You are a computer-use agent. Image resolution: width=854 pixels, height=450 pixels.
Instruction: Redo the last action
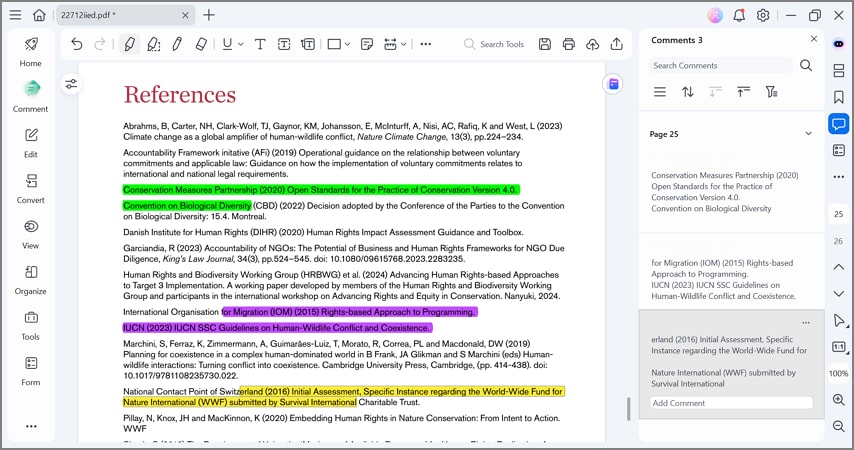pos(100,44)
